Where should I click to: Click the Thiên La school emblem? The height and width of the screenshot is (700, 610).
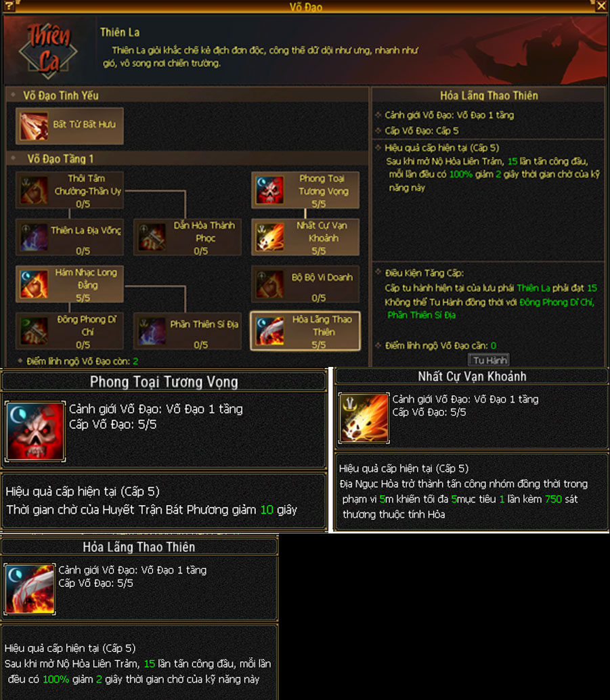[48, 49]
